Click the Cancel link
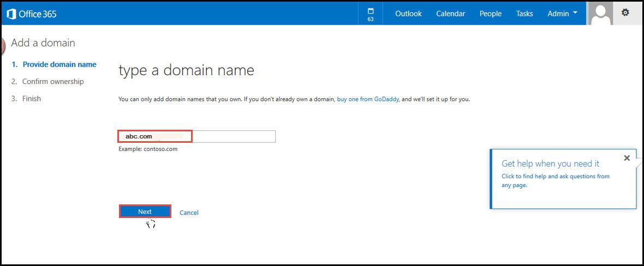 [x=189, y=213]
